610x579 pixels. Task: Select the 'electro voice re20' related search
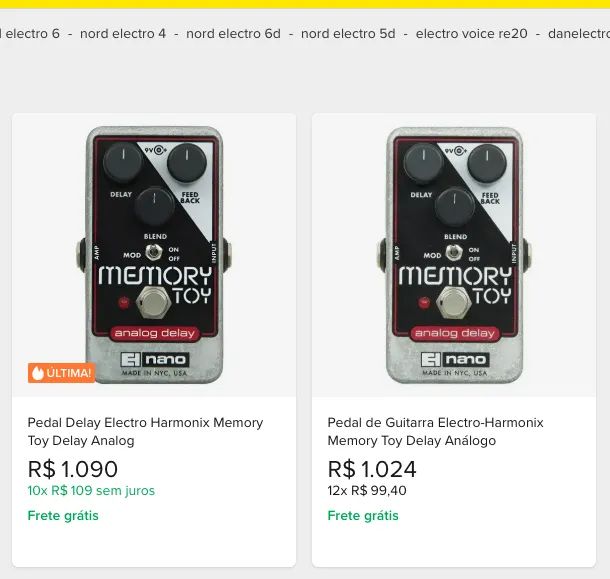pyautogui.click(x=472, y=33)
